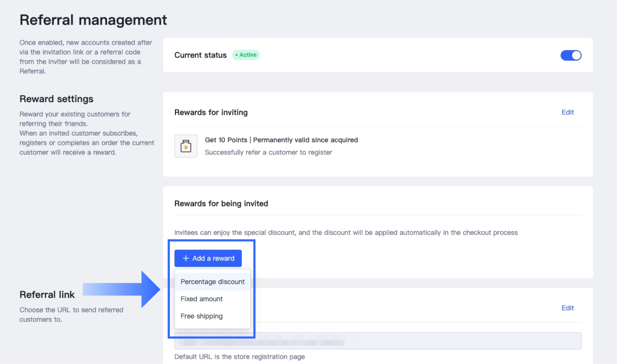Screen dimensions: 617x364
Task: Click the points reward gift icon
Action: [186, 146]
